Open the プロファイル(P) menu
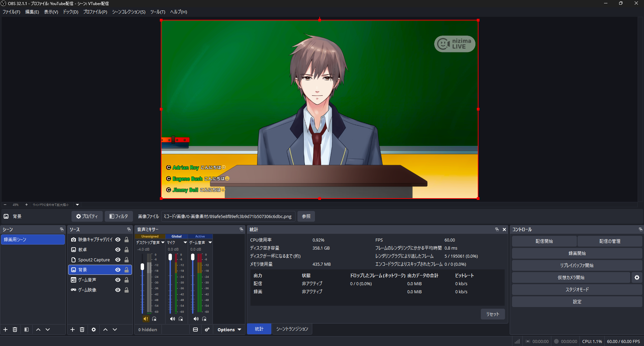Viewport: 644px width, 346px height. tap(95, 12)
